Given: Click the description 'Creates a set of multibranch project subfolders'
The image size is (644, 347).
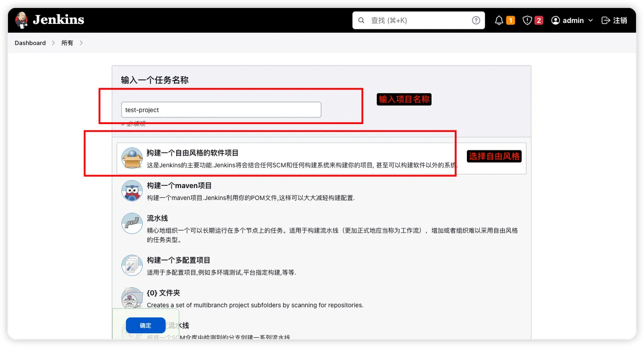Looking at the screenshot, I should 255,305.
